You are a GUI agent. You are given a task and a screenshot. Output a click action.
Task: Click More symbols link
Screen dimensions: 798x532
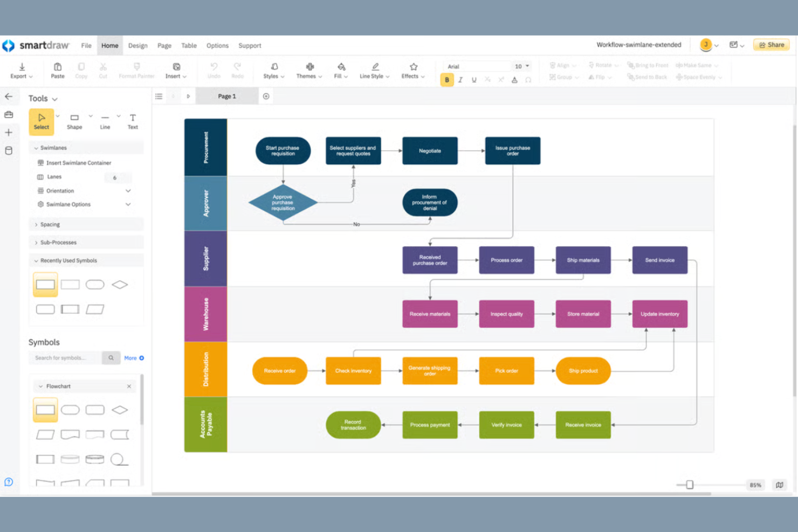coord(134,358)
